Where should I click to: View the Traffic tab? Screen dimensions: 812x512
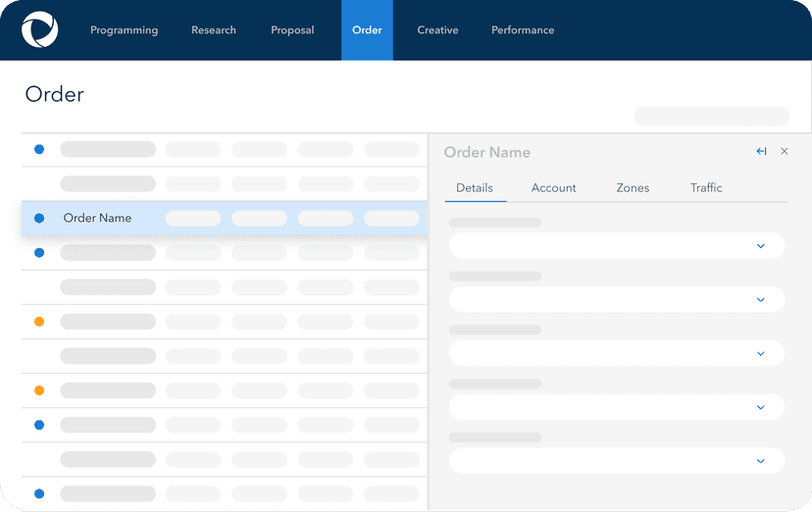706,188
